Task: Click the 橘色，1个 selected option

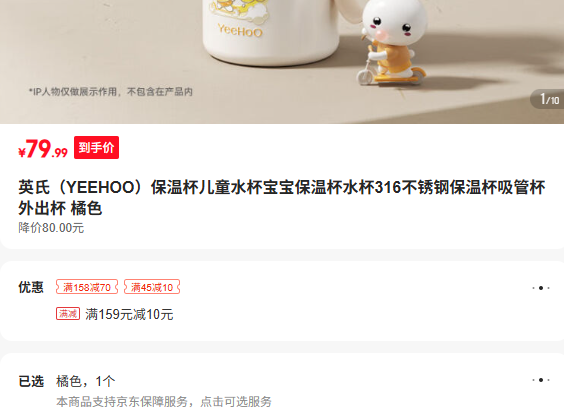Action: click(86, 381)
